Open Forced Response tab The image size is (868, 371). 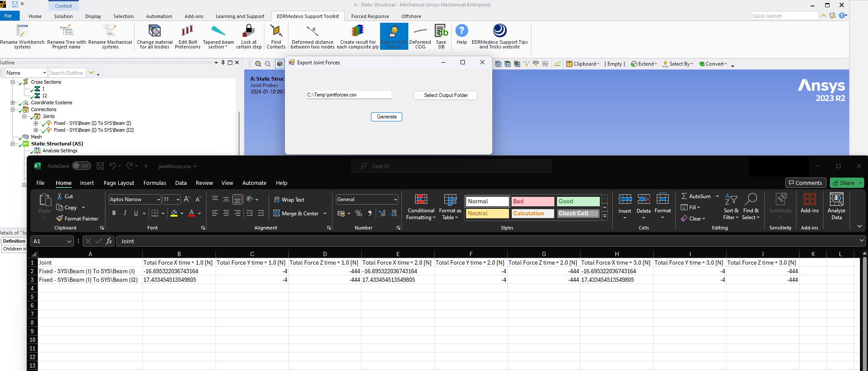pos(370,16)
